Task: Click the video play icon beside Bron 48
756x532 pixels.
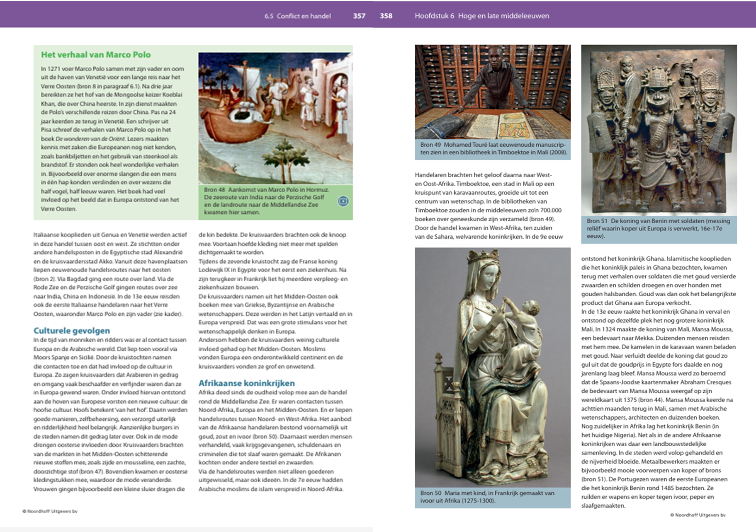Action: point(343,201)
